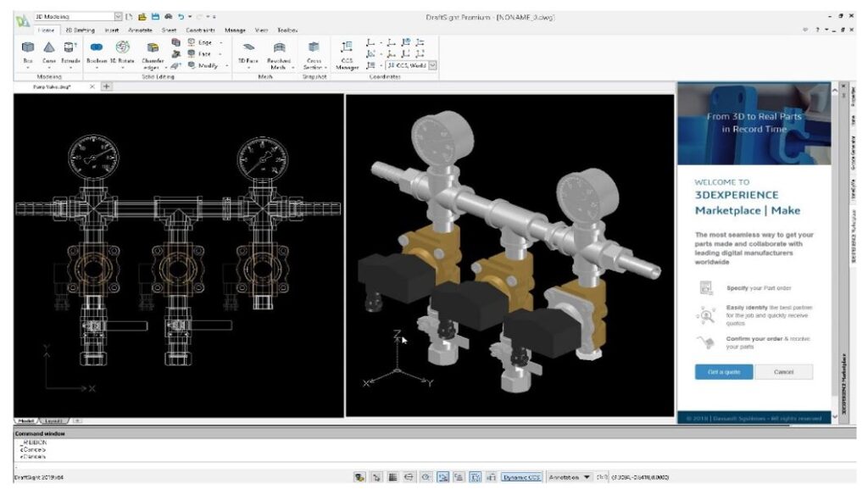Click the Modify solid editing icon

192,65
